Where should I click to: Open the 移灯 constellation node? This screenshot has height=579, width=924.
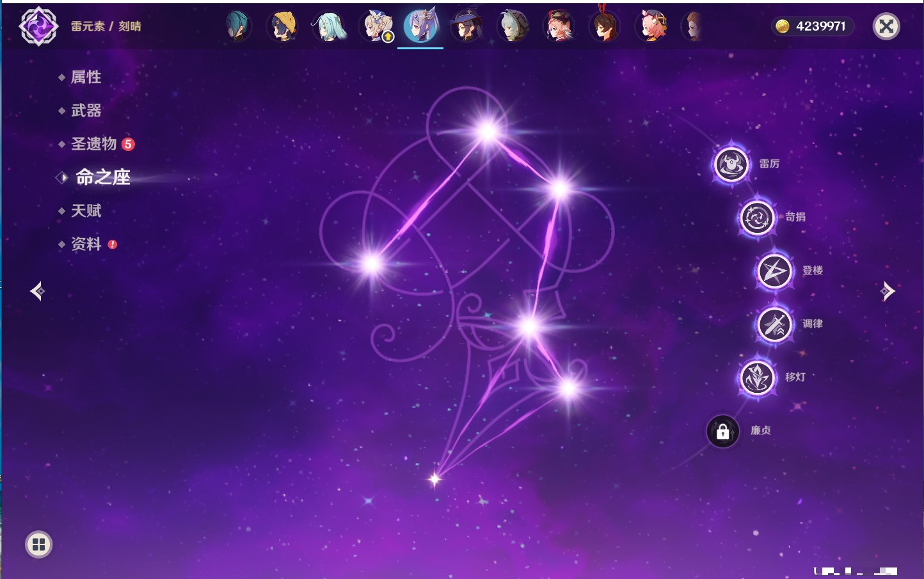coord(757,377)
